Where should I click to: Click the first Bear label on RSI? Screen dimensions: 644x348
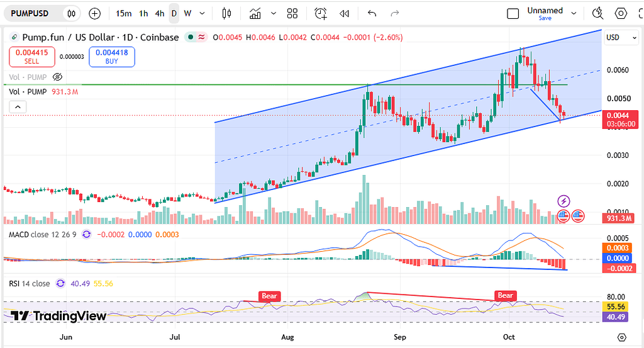click(x=269, y=296)
